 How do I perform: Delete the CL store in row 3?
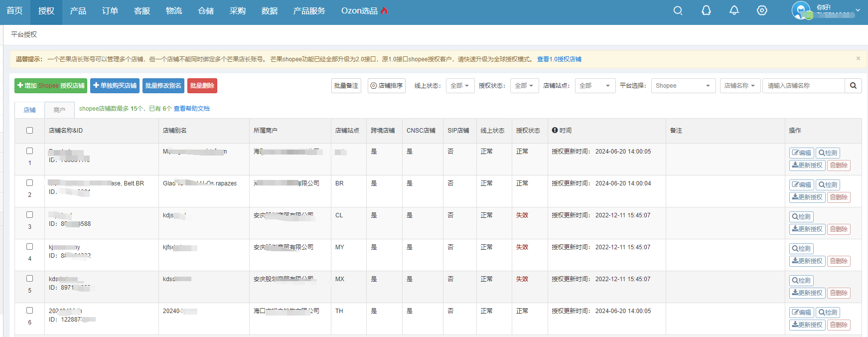[x=839, y=229]
